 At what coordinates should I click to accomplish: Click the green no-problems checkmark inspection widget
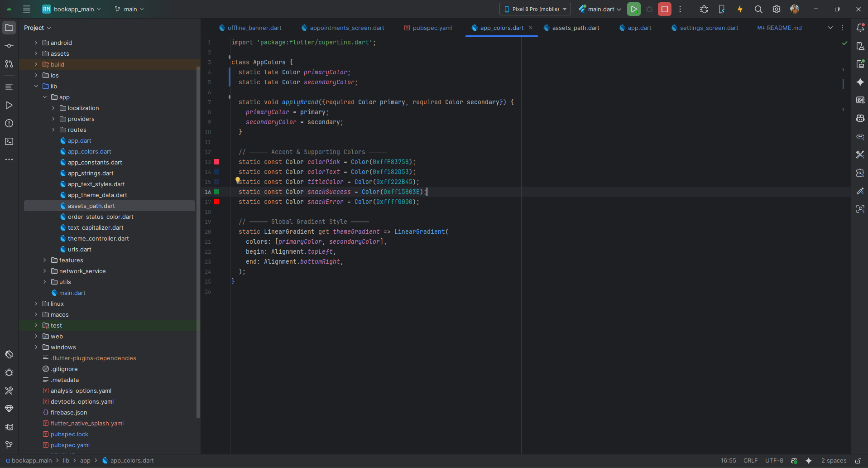[x=844, y=43]
